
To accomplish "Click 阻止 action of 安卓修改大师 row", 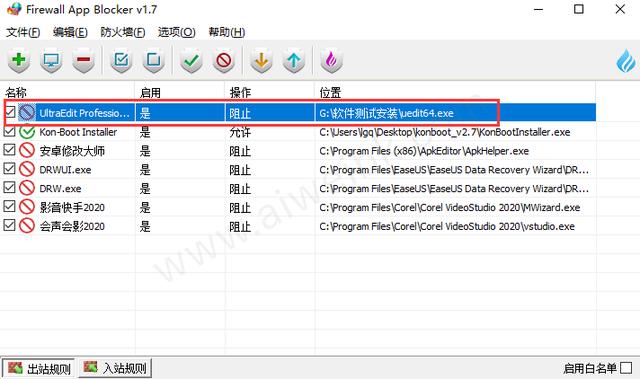I will click(240, 151).
